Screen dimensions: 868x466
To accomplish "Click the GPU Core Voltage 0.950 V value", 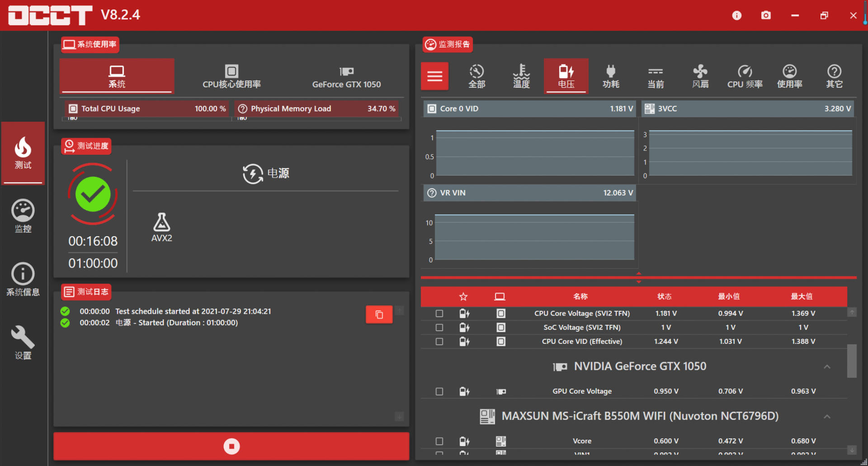I will [666, 391].
